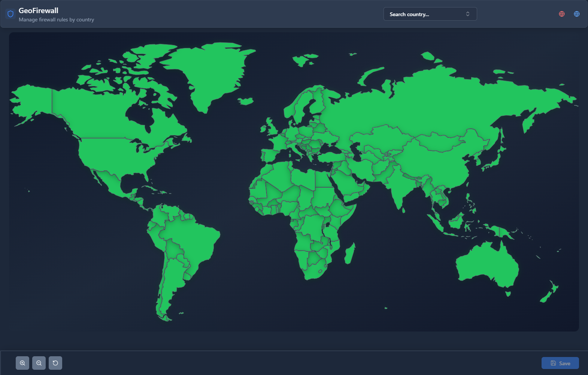Click the red globe icon in header
The image size is (588, 375).
(562, 14)
